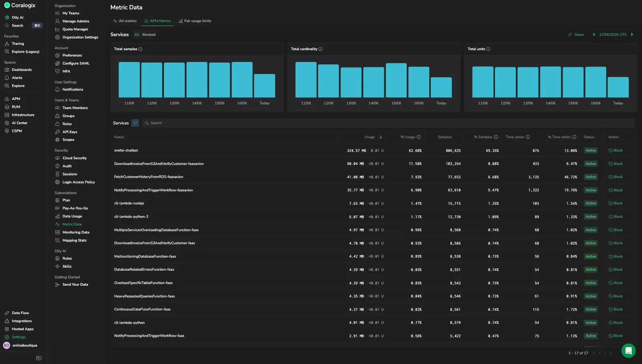Viewport: 642px width, 364px height.
Task: Switch to the All metrics tab
Action: click(125, 21)
